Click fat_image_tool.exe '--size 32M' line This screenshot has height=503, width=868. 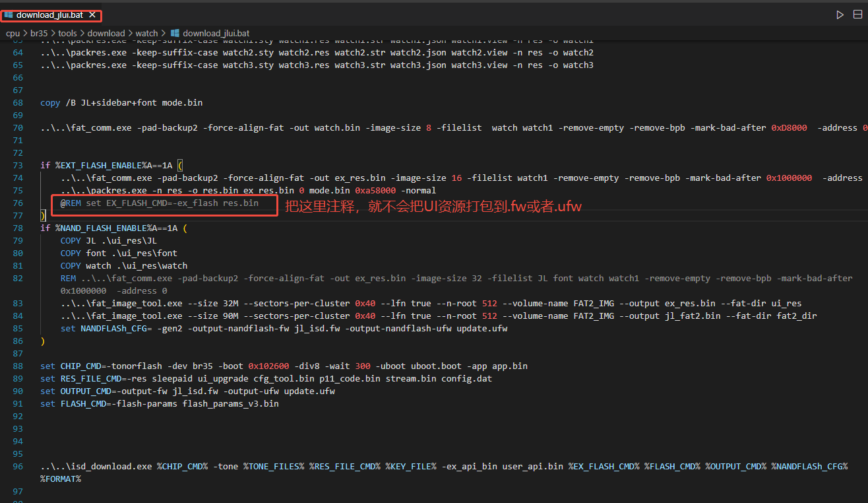point(431,304)
